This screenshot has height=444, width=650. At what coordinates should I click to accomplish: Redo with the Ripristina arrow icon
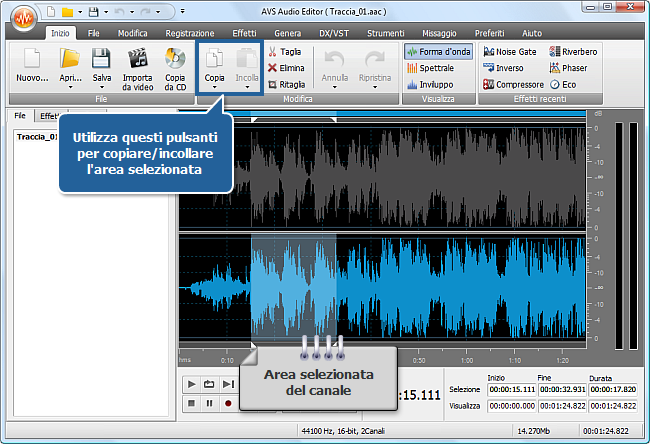click(x=375, y=60)
